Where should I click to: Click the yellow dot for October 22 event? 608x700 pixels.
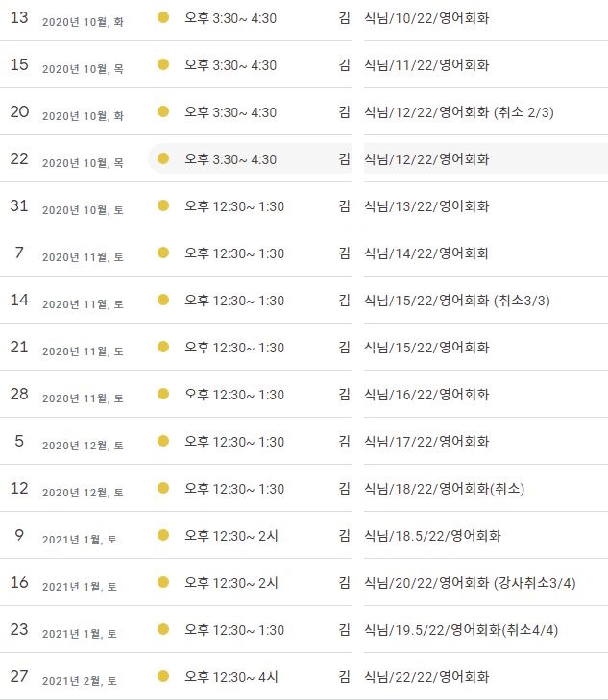coord(163,158)
